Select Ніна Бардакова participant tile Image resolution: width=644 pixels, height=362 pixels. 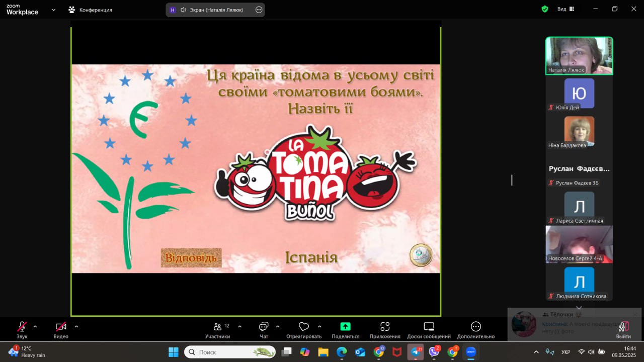click(x=579, y=132)
